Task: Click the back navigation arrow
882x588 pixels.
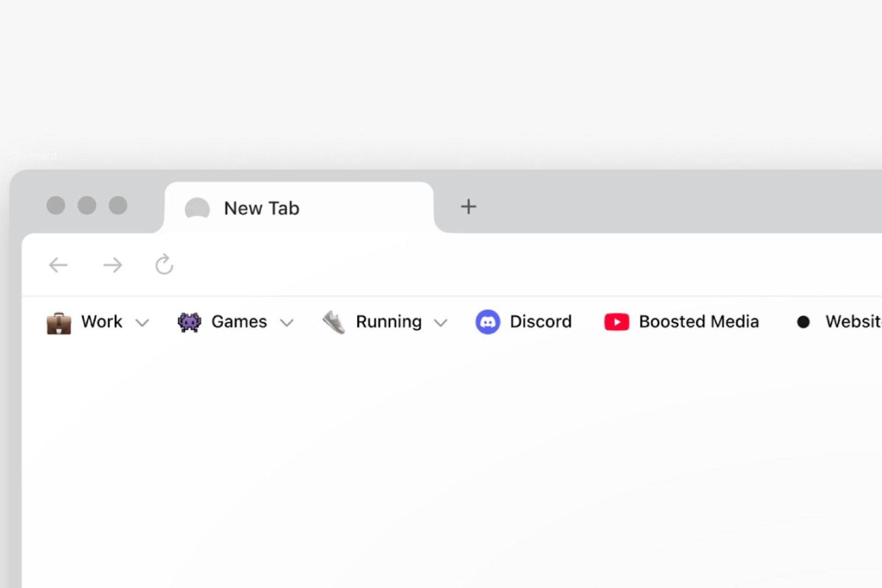Action: (x=58, y=265)
